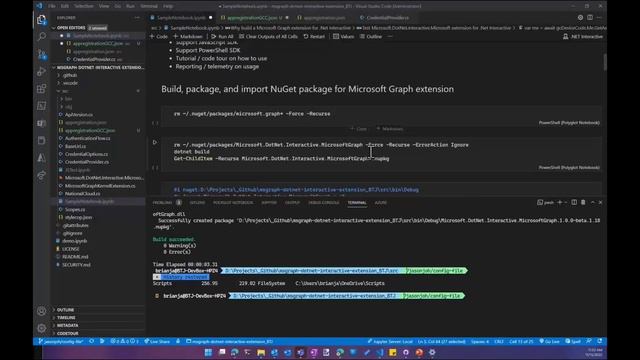Open errors and warnings count in status bar

click(124, 341)
